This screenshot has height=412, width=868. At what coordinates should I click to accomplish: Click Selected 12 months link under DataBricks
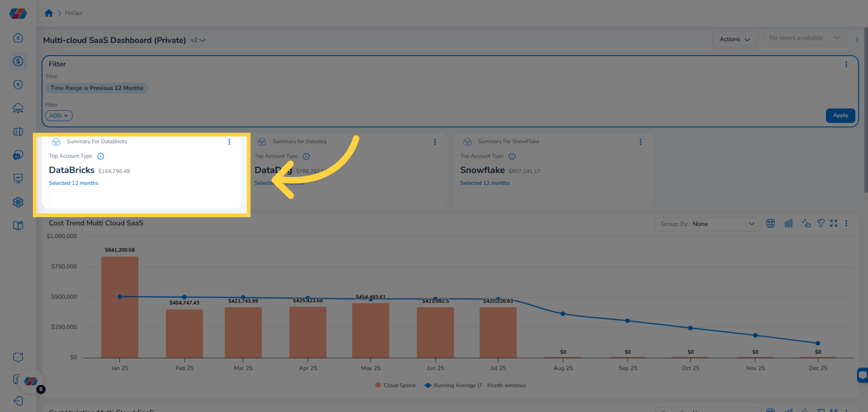click(73, 183)
